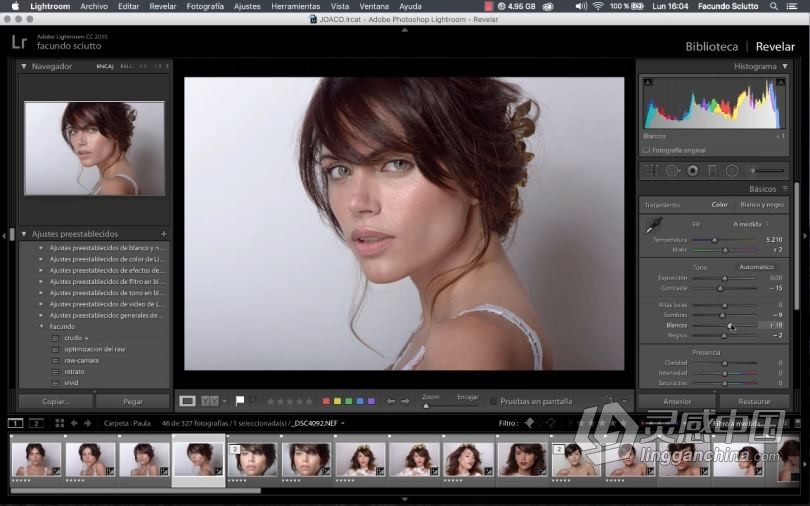Expand Ajustes preestablecidos de blanco y negro folder
The image size is (810, 506).
pyautogui.click(x=41, y=248)
